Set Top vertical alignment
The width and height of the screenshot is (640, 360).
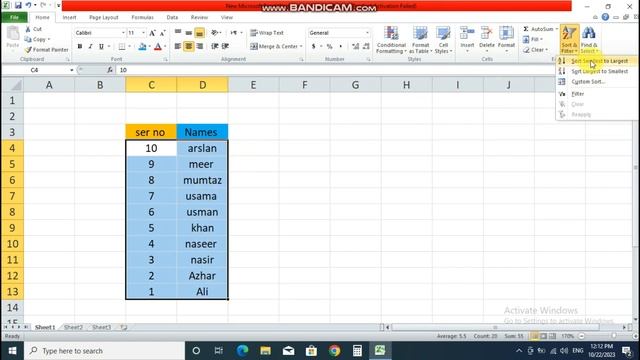click(x=178, y=33)
